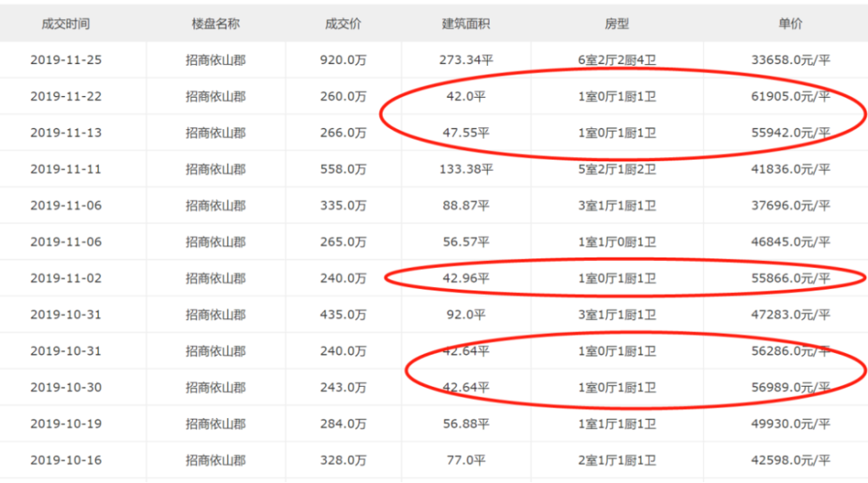This screenshot has width=868, height=483.
Task: Click the price 260.0万
Action: point(343,96)
